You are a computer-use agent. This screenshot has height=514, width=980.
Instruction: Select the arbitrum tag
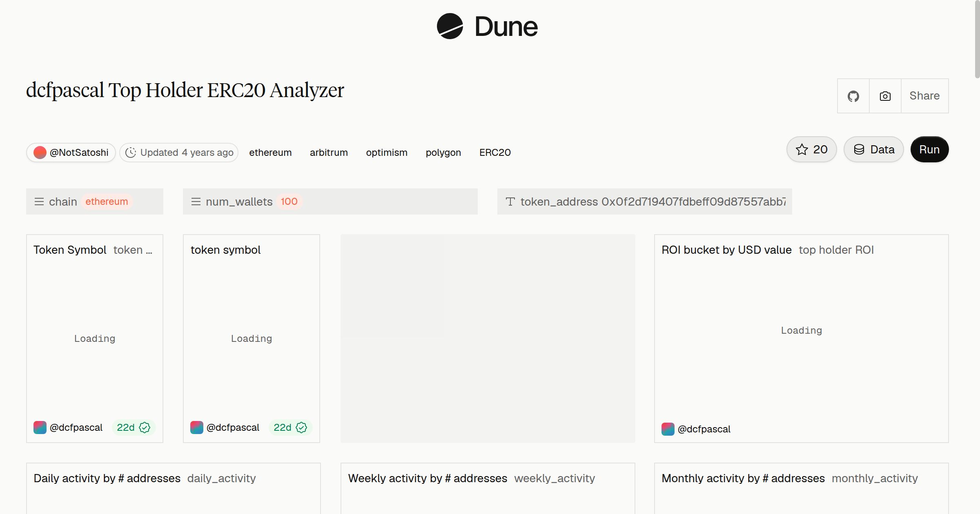(x=329, y=153)
